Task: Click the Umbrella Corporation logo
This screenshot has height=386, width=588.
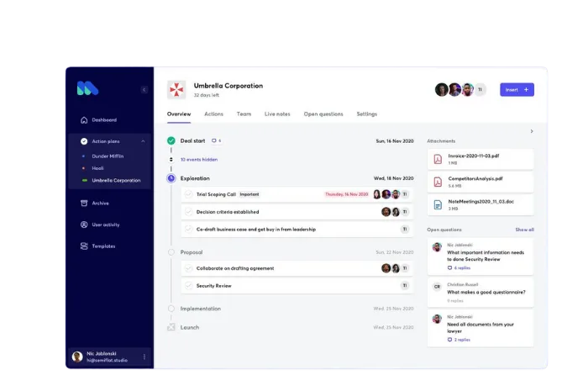Action: pyautogui.click(x=176, y=89)
